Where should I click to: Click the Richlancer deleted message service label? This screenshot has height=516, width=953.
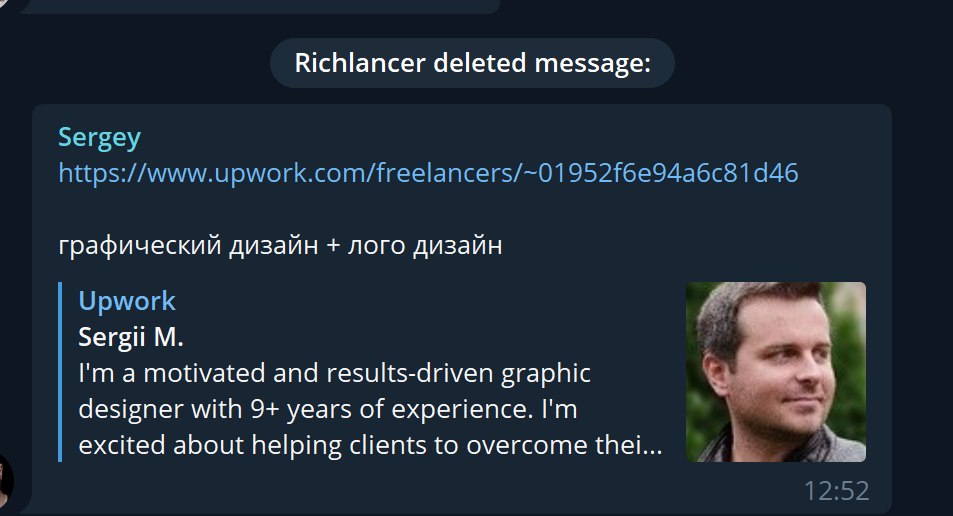pyautogui.click(x=472, y=63)
